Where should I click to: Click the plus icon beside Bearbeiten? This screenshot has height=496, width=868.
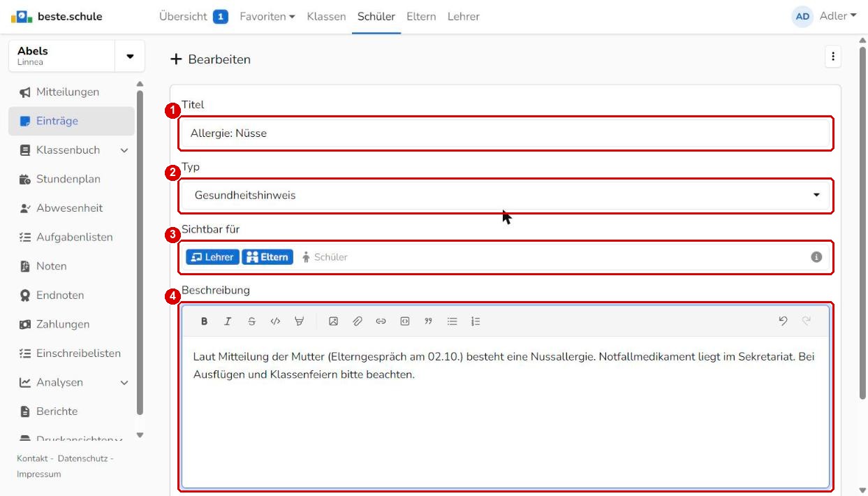[x=176, y=59]
